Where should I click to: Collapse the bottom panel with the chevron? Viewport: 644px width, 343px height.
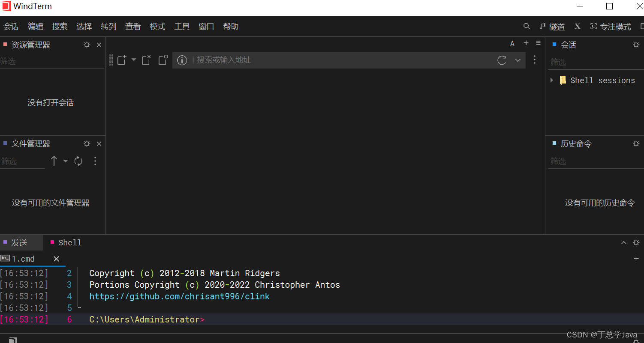624,243
